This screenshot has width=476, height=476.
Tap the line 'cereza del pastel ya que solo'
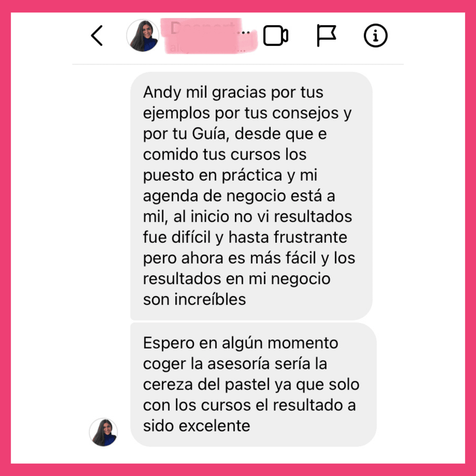pos(251,384)
